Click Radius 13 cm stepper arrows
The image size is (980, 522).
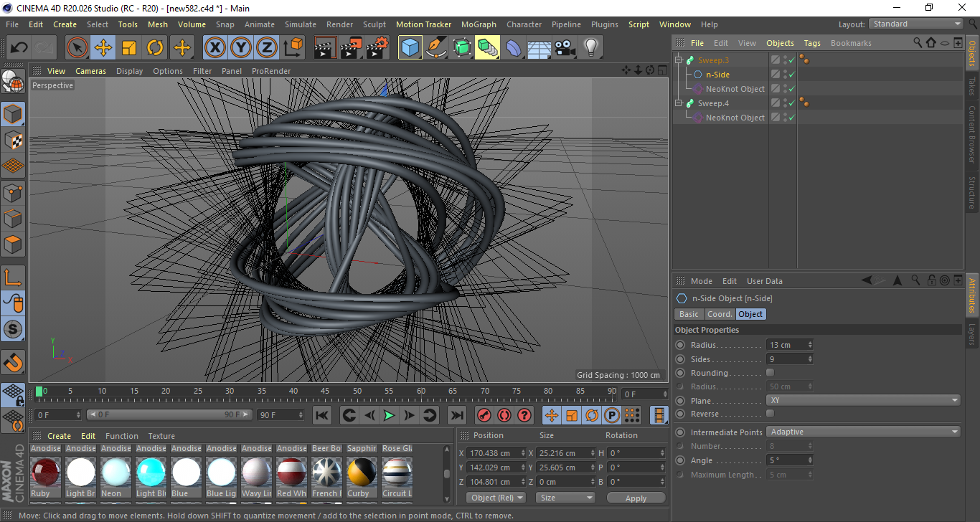point(810,345)
